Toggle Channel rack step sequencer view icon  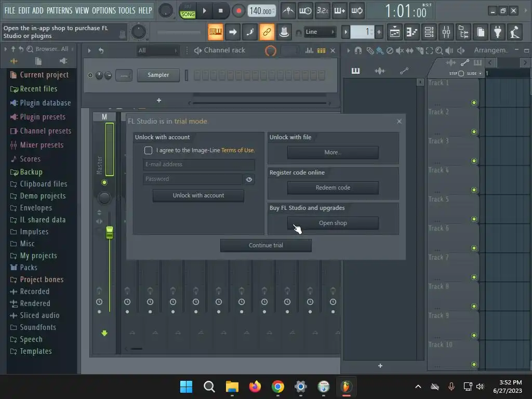point(321,50)
